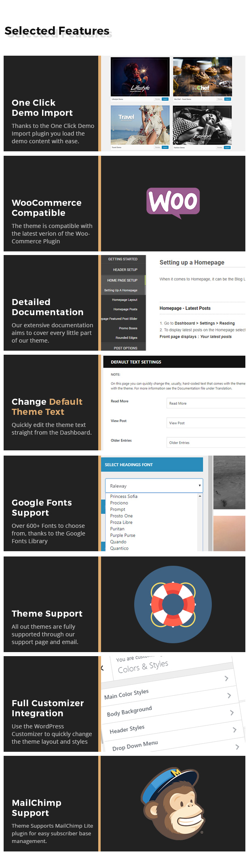Click 'Colors & Styles' customizer heading
249x868 pixels.
[143, 667]
